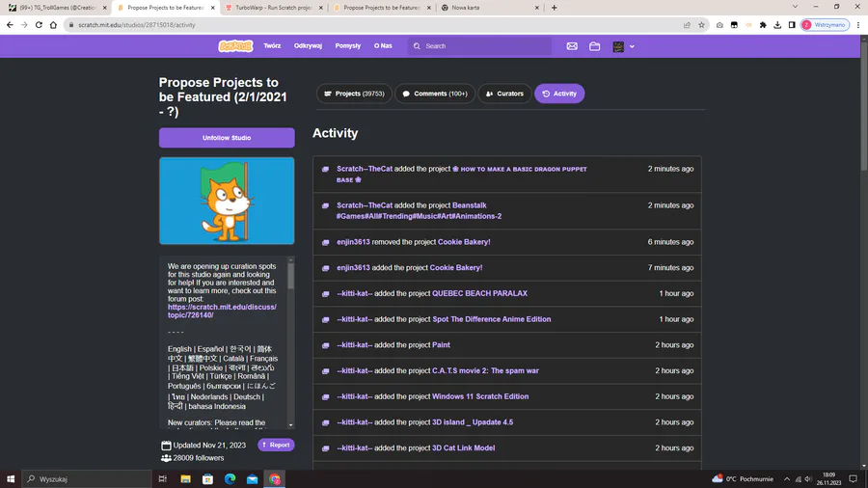Click the Report button
The height and width of the screenshot is (488, 868).
tap(276, 445)
